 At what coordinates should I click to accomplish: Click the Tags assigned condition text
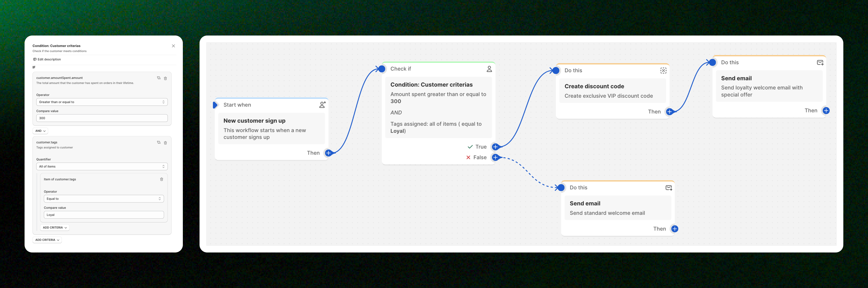(x=436, y=127)
